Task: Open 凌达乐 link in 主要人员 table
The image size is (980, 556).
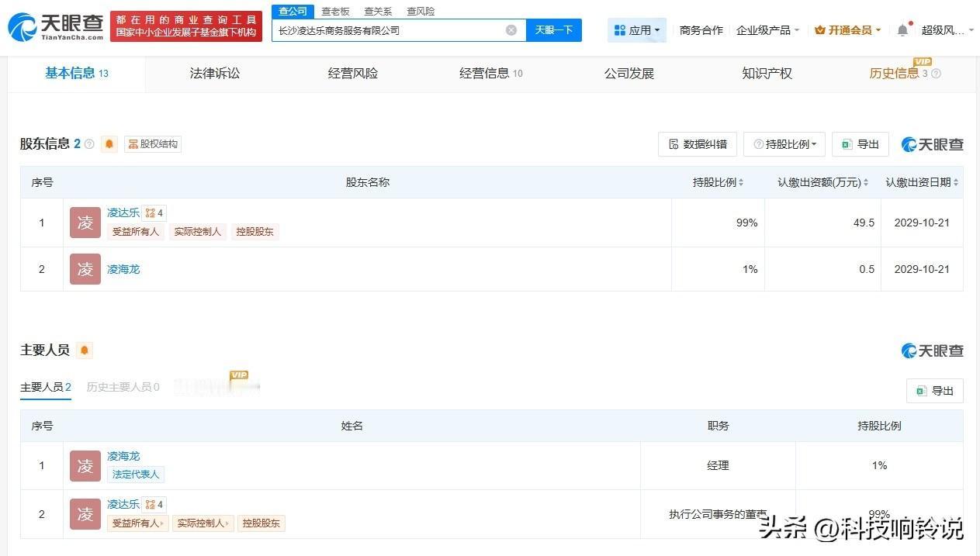Action: 123,505
